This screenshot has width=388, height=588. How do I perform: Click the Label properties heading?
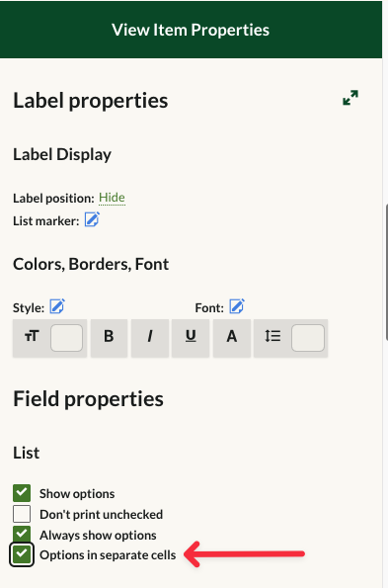tap(91, 101)
